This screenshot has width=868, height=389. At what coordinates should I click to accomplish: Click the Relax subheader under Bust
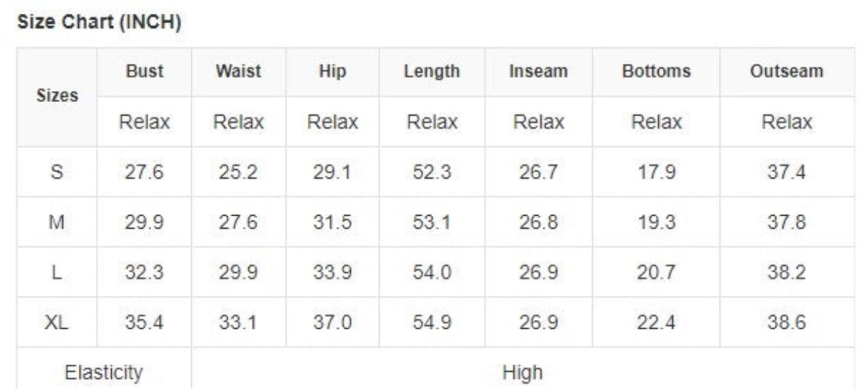click(145, 122)
